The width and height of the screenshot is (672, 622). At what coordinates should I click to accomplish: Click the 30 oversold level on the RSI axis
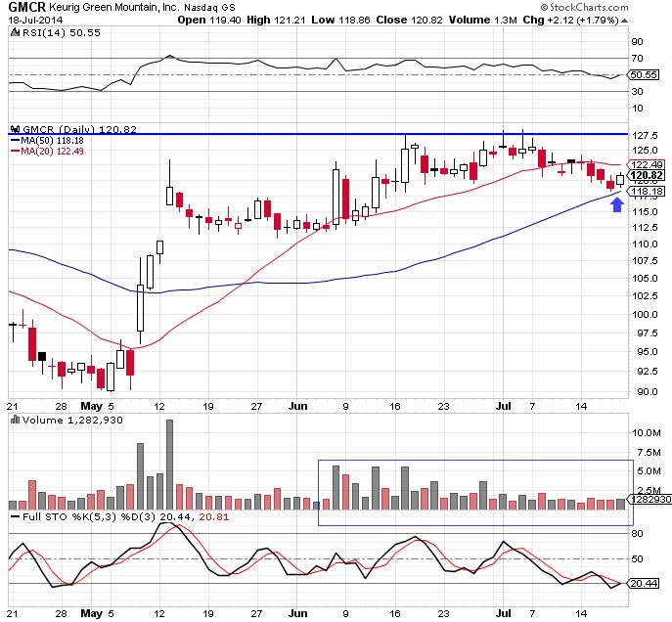pyautogui.click(x=637, y=91)
